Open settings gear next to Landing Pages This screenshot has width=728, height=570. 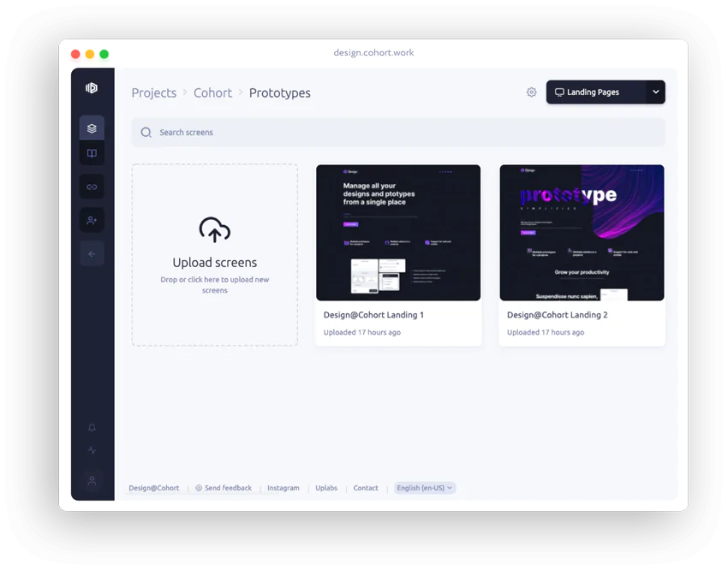click(531, 92)
